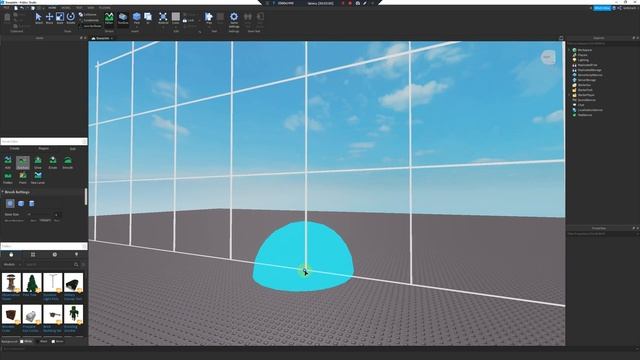Select the Subtract terrain tool

pos(23,162)
